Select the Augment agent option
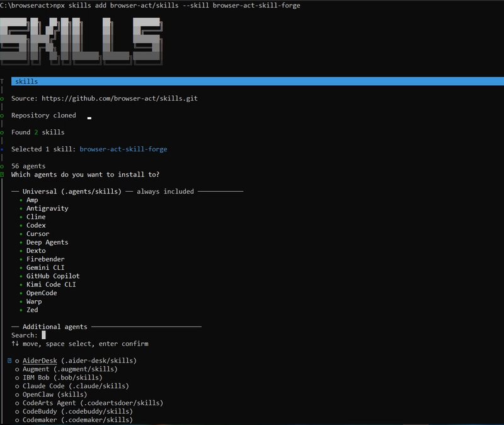Viewport: 504px width, 425px height. [66, 369]
